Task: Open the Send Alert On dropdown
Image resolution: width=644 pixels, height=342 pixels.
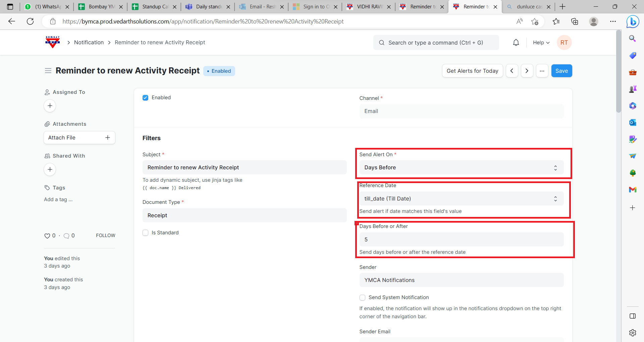Action: coord(461,168)
